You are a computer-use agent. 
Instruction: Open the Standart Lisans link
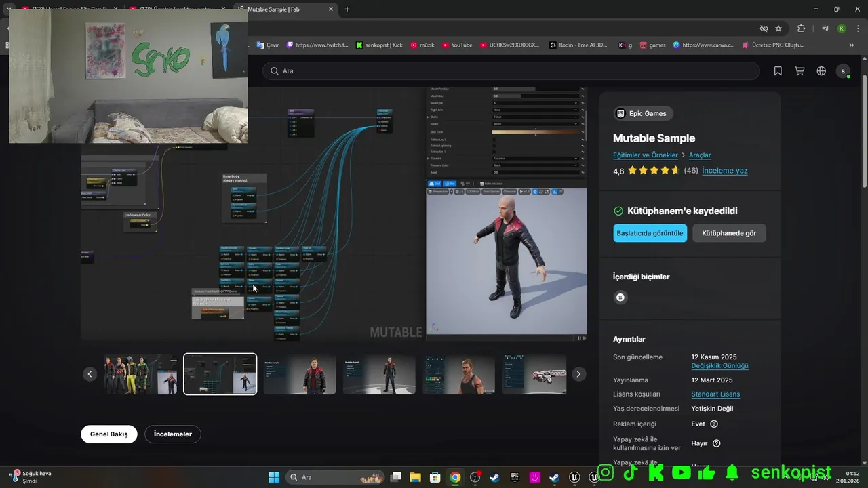715,394
